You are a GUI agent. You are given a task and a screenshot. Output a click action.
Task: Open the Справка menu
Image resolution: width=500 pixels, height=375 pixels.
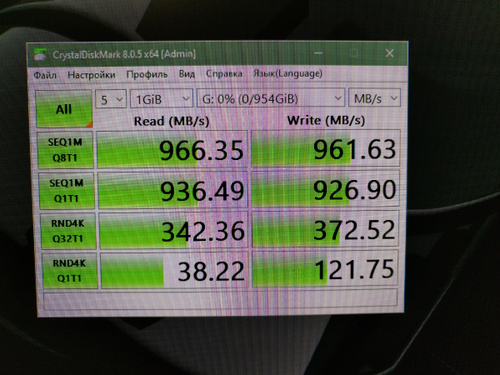pos(224,73)
